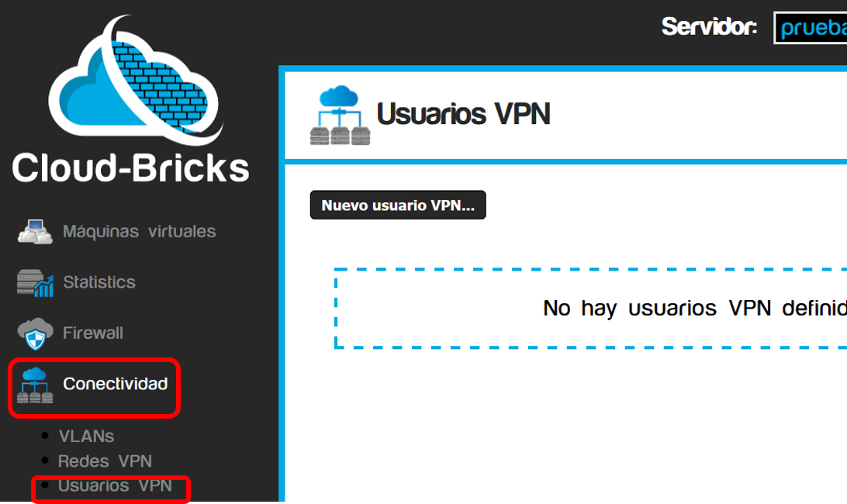The height and width of the screenshot is (504, 847).
Task: Open the Firewall menu entry
Action: coord(93,333)
